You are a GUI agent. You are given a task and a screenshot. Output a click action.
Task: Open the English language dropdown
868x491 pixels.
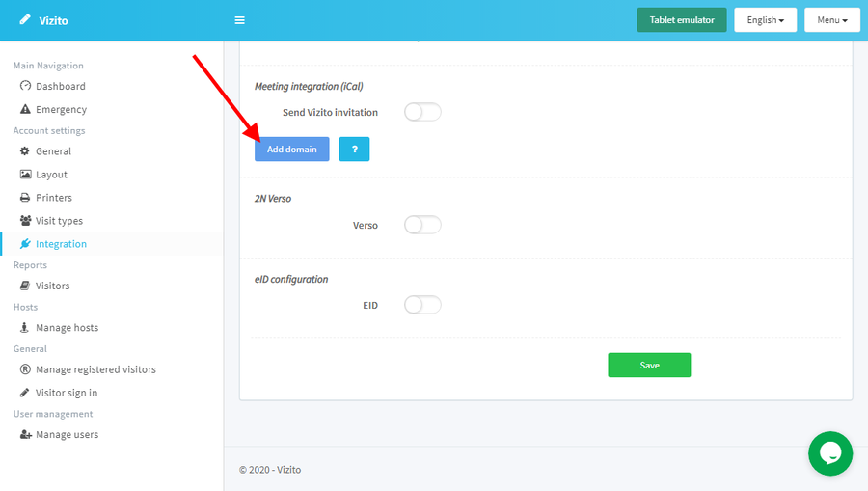click(765, 20)
